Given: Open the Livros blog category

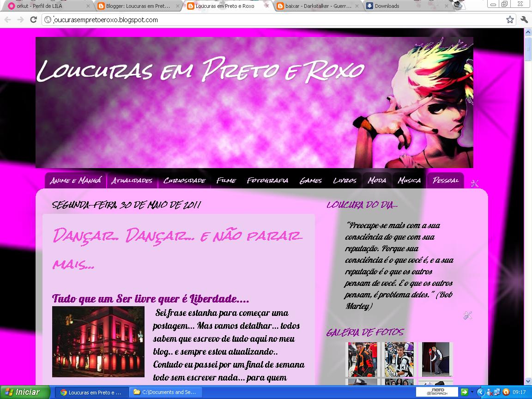Looking at the screenshot, I should pos(345,180).
